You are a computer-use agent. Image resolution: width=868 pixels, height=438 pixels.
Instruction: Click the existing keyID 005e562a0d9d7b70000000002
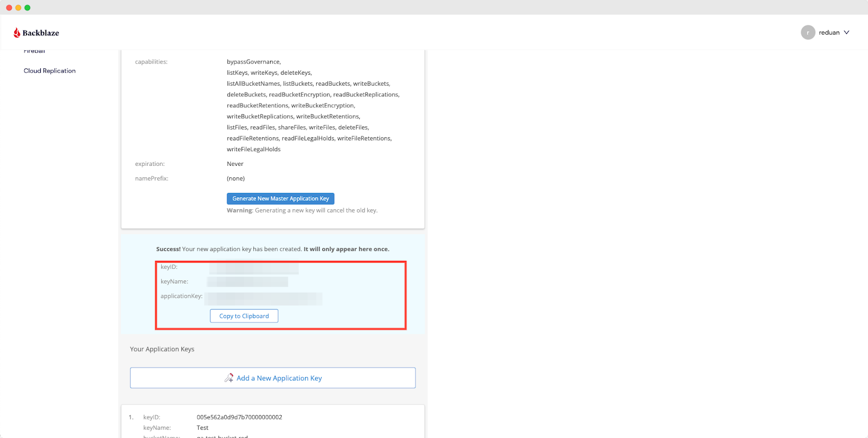[x=239, y=417]
